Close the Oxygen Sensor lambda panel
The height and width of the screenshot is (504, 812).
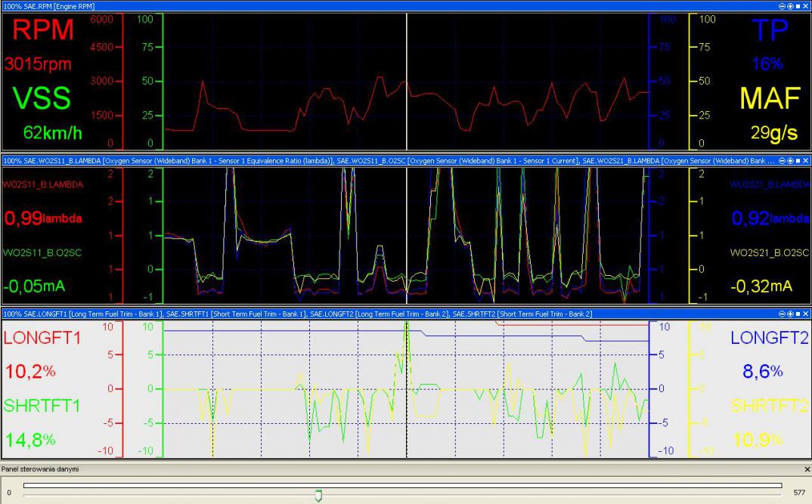point(806,161)
